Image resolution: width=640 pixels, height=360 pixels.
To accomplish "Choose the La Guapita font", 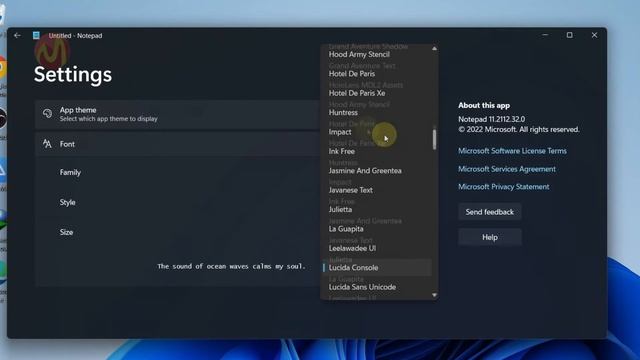I will [x=346, y=229].
